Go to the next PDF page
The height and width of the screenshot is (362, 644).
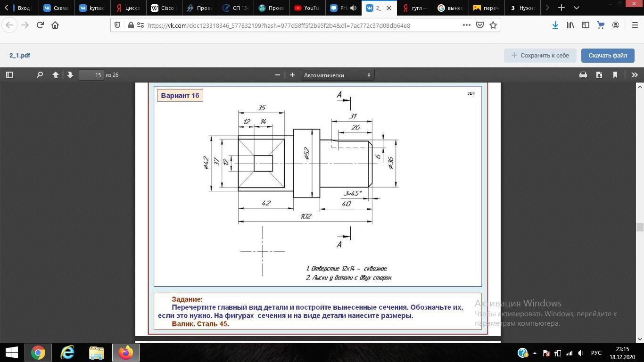point(70,75)
